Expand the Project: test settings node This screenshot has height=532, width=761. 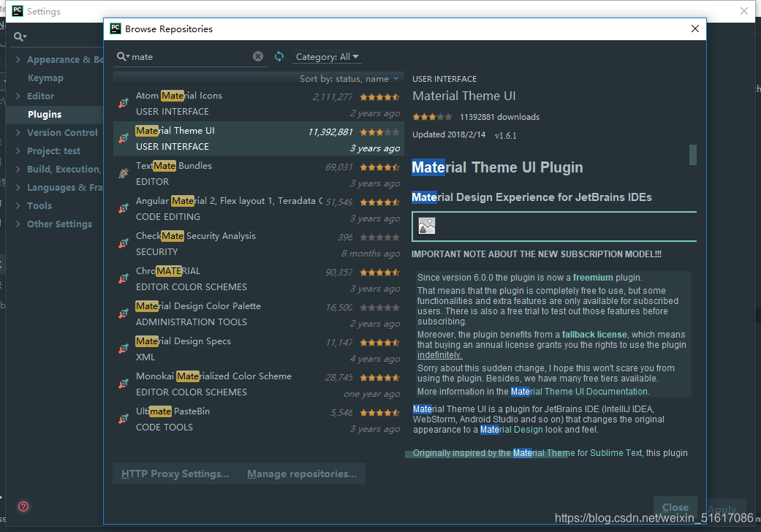tap(18, 151)
